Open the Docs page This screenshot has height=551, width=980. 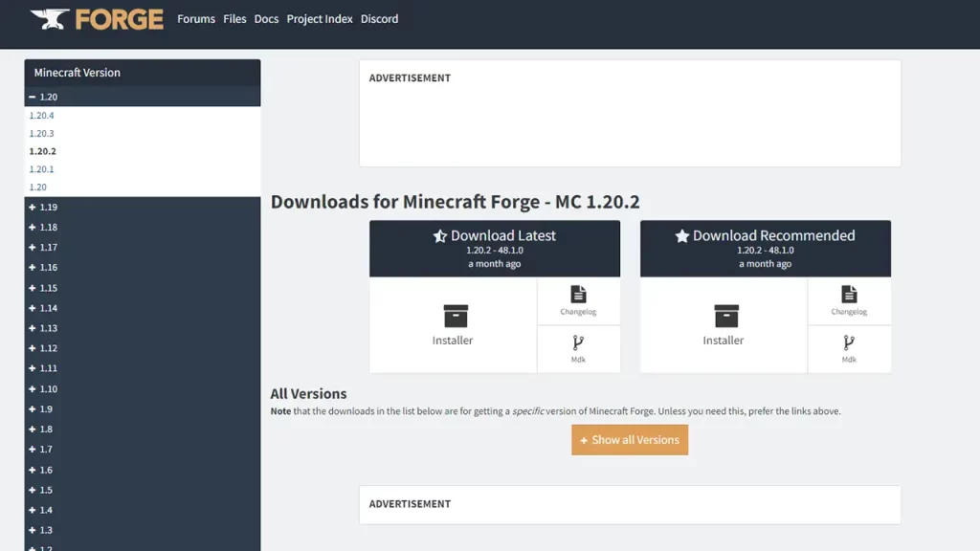pyautogui.click(x=266, y=18)
